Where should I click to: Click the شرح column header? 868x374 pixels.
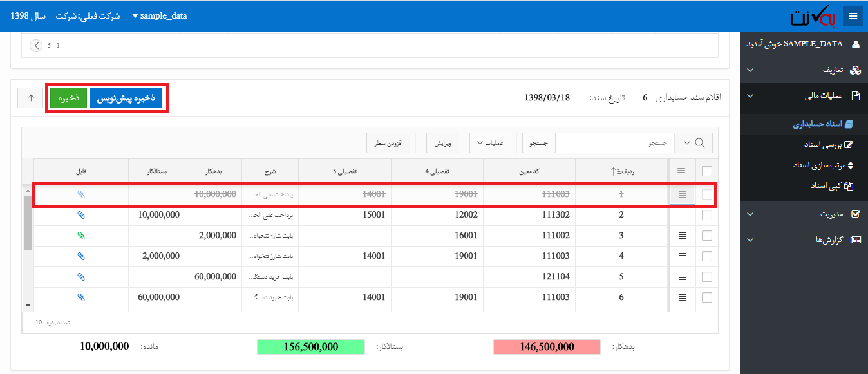click(x=270, y=171)
